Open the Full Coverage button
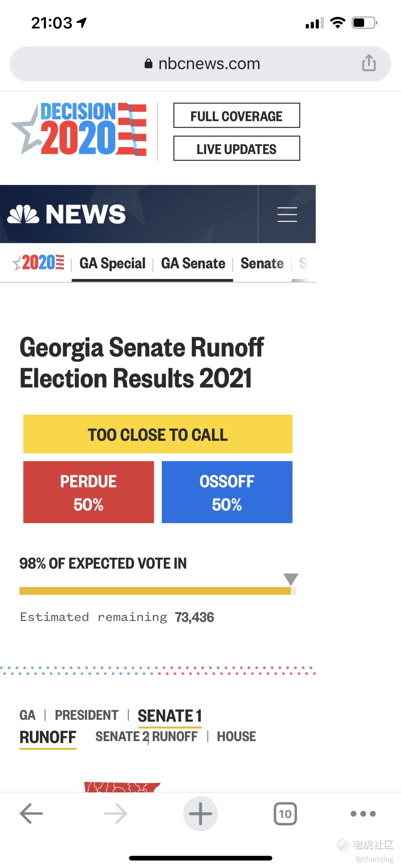Viewport: 401px width, 868px height. tap(236, 116)
